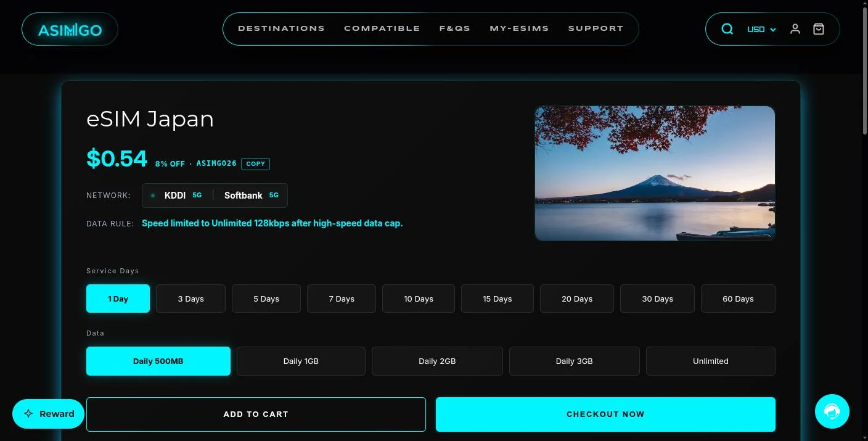Select the 1 Day service option

coord(118,299)
